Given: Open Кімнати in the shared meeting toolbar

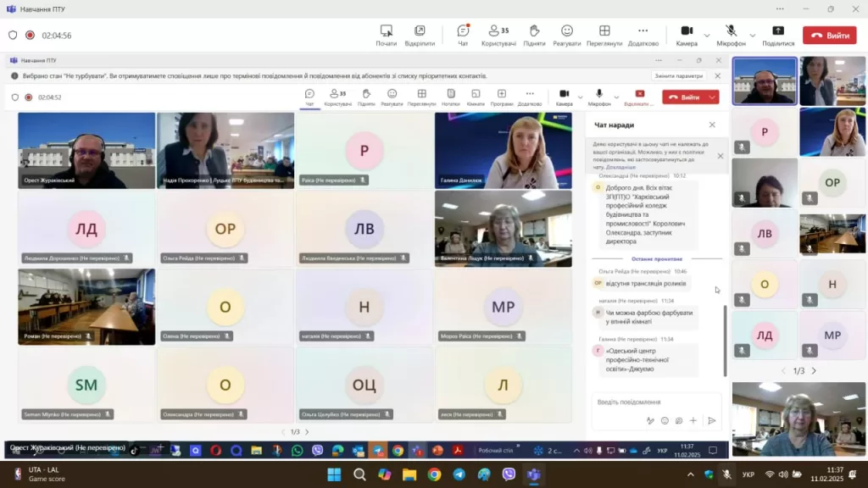Looking at the screenshot, I should point(476,97).
